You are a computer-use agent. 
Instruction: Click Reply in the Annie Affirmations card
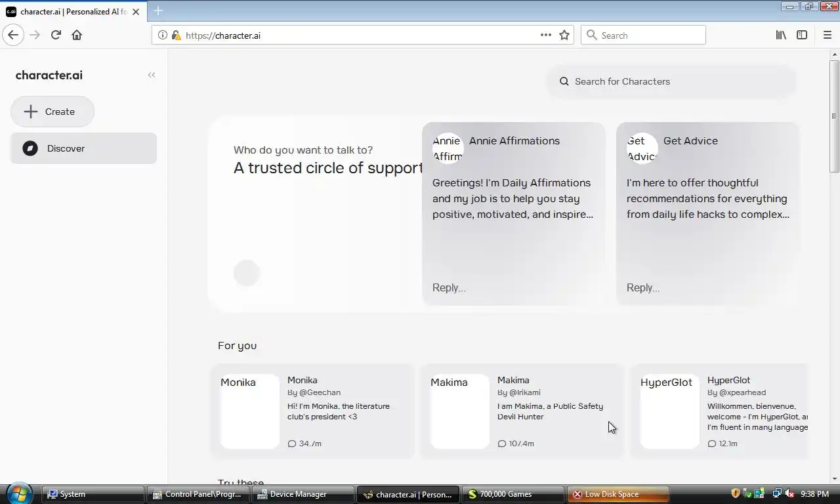point(449,287)
